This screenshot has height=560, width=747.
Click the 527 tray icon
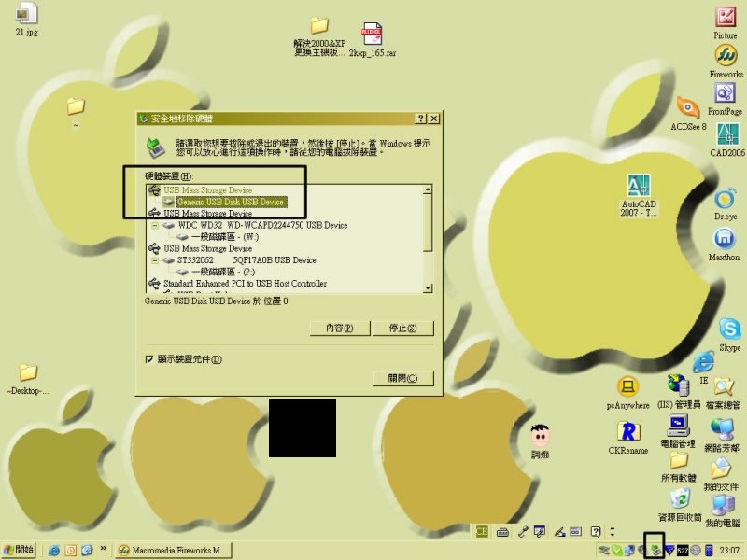coord(683,551)
